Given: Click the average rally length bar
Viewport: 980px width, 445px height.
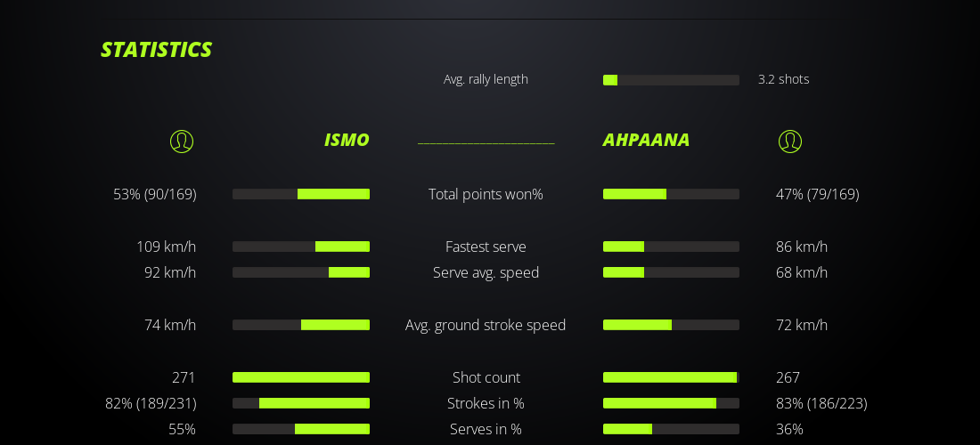Looking at the screenshot, I should click(x=671, y=80).
